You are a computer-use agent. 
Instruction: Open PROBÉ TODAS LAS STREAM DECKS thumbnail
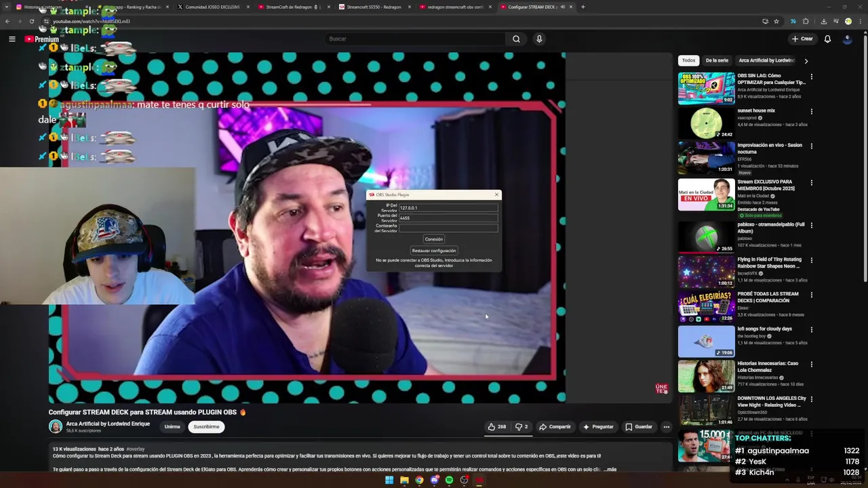(x=706, y=307)
